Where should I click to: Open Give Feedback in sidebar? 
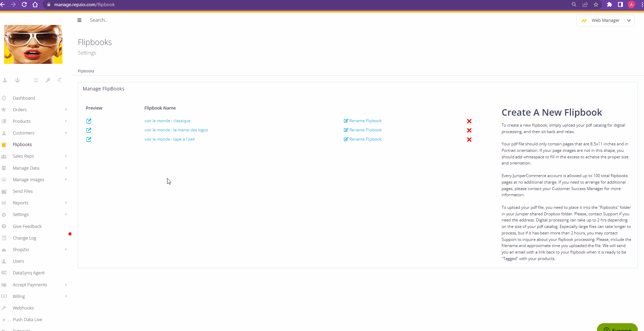coord(27,226)
